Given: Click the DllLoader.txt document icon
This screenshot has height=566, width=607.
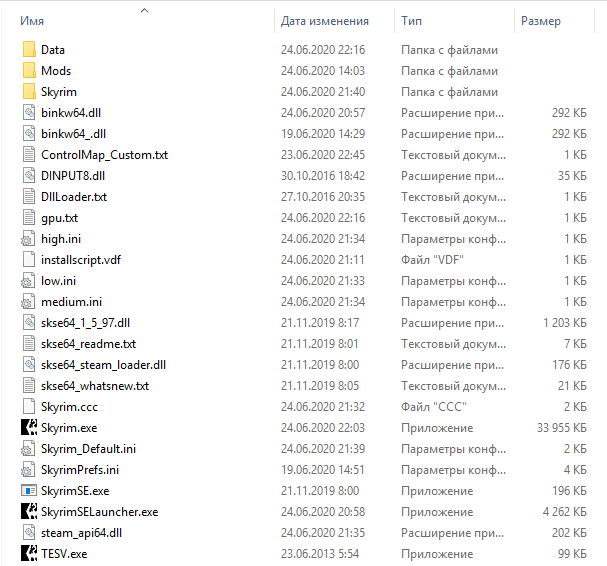Looking at the screenshot, I should click(29, 197).
